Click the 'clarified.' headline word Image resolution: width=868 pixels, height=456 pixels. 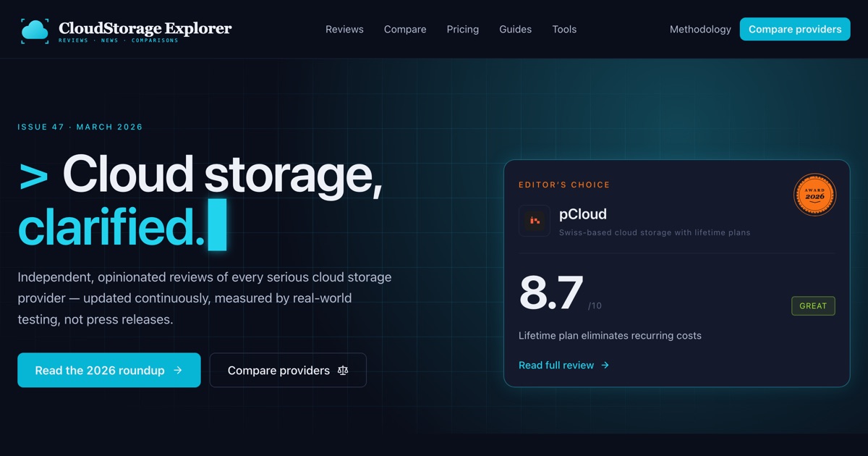(x=111, y=227)
